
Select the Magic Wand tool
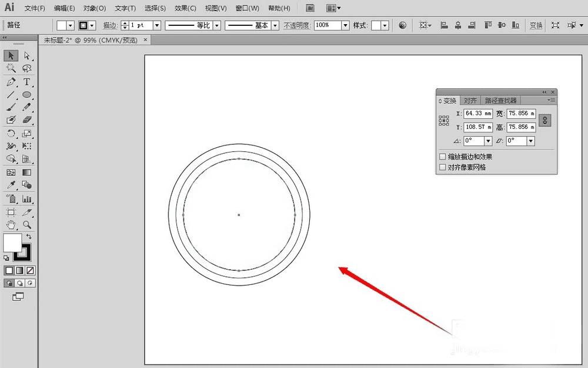(x=11, y=68)
